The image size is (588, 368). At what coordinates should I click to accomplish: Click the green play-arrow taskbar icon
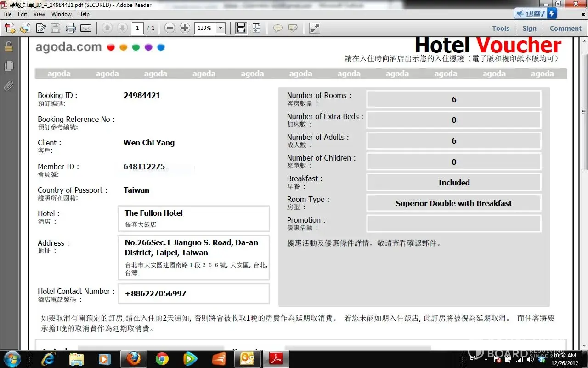click(x=190, y=359)
